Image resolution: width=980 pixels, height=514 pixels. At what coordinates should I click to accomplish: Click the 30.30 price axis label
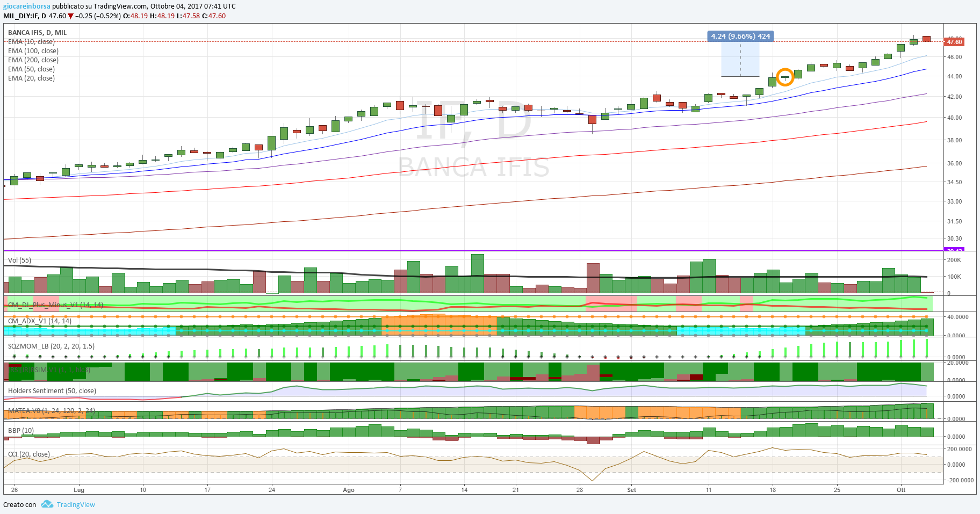point(954,238)
